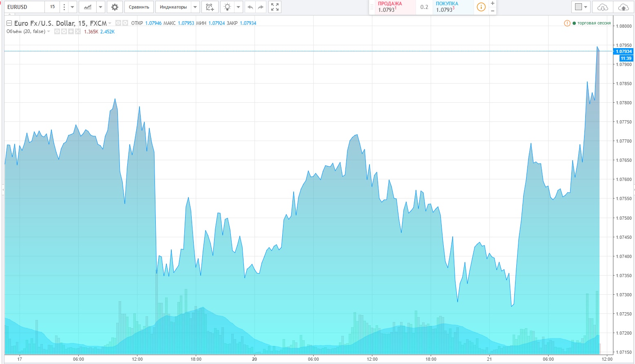The image size is (635, 364).
Task: Click the date label 20 on the time axis
Action: [254, 359]
